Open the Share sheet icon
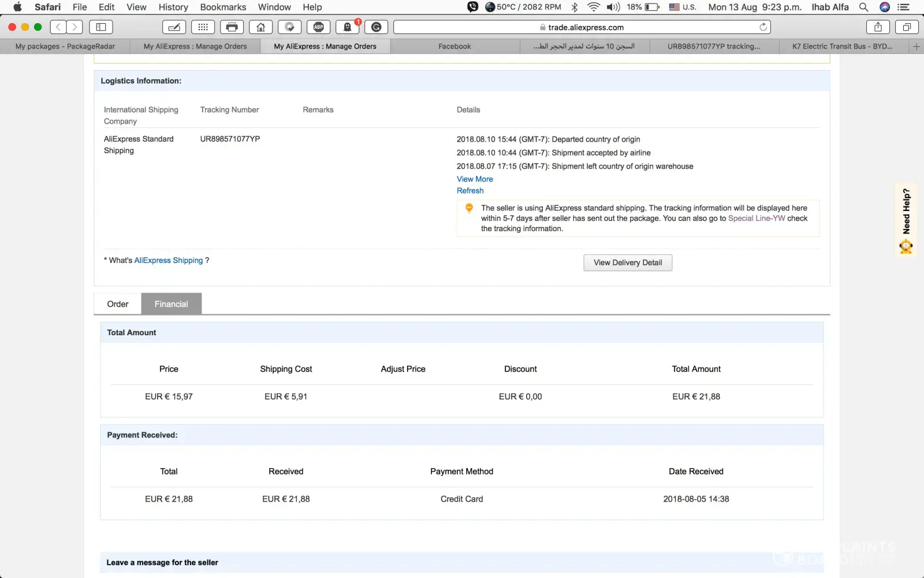 pyautogui.click(x=878, y=27)
